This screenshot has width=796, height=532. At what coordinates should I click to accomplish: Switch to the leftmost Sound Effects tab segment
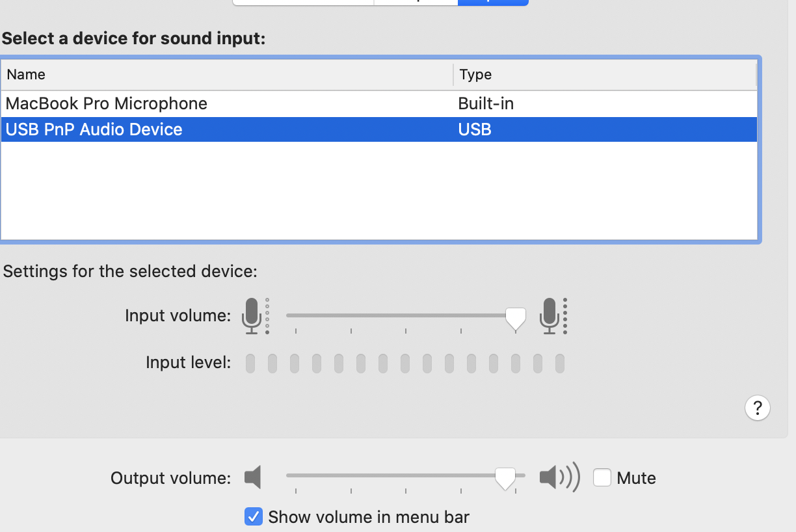[x=303, y=2]
